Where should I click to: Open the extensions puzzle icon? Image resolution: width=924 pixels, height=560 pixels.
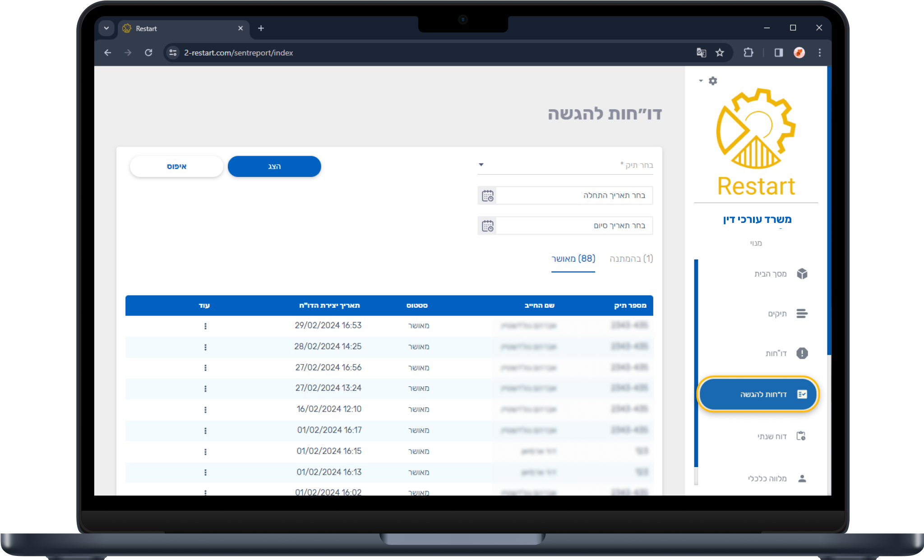pyautogui.click(x=748, y=53)
